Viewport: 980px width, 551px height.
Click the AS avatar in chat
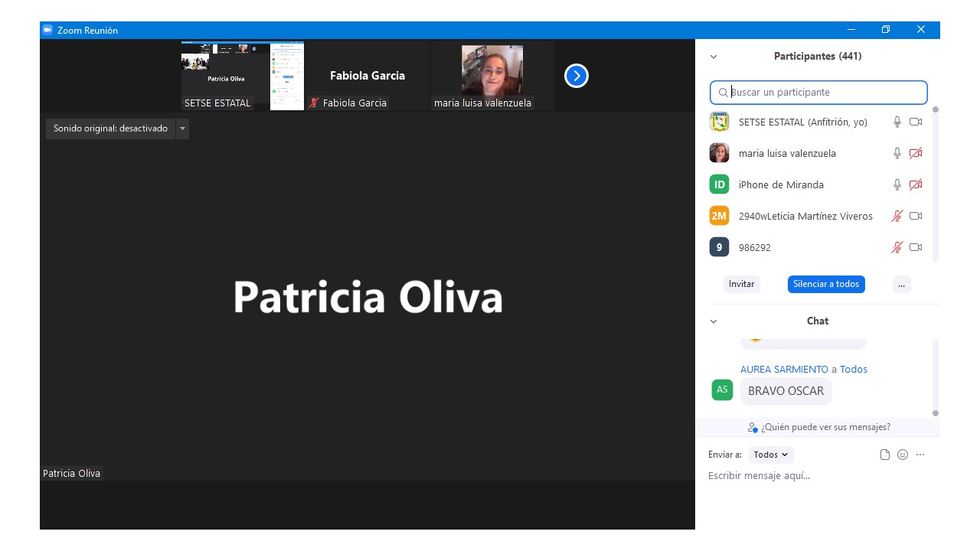(x=722, y=390)
